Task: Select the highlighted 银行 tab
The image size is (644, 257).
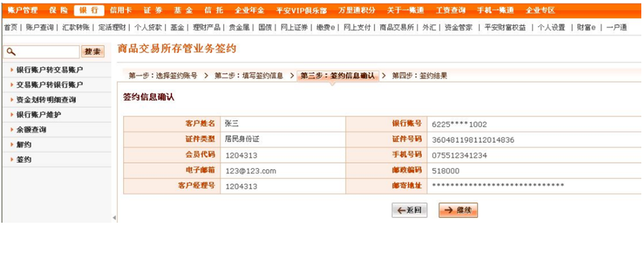Action: [x=89, y=10]
